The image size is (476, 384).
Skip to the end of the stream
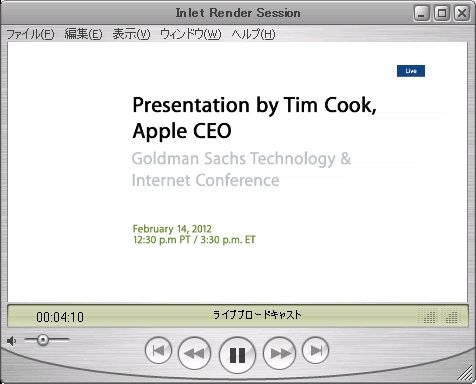[315, 350]
